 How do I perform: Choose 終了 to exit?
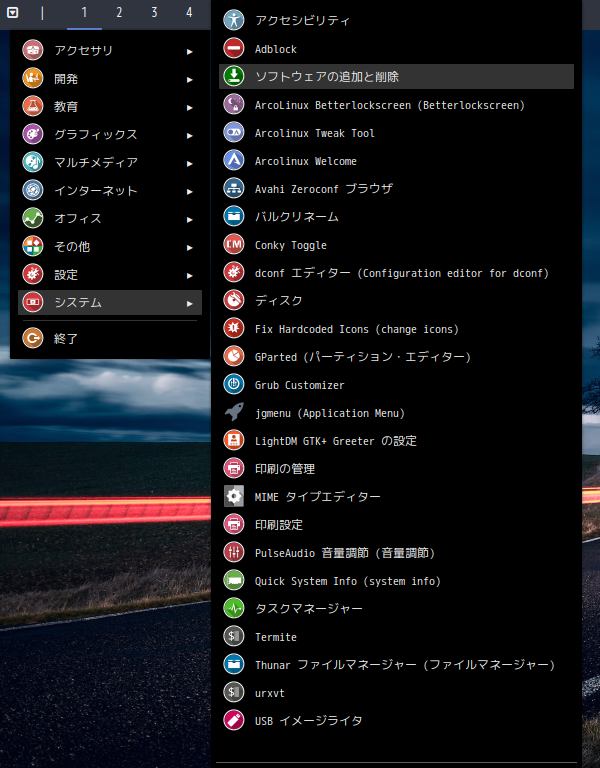[x=110, y=338]
